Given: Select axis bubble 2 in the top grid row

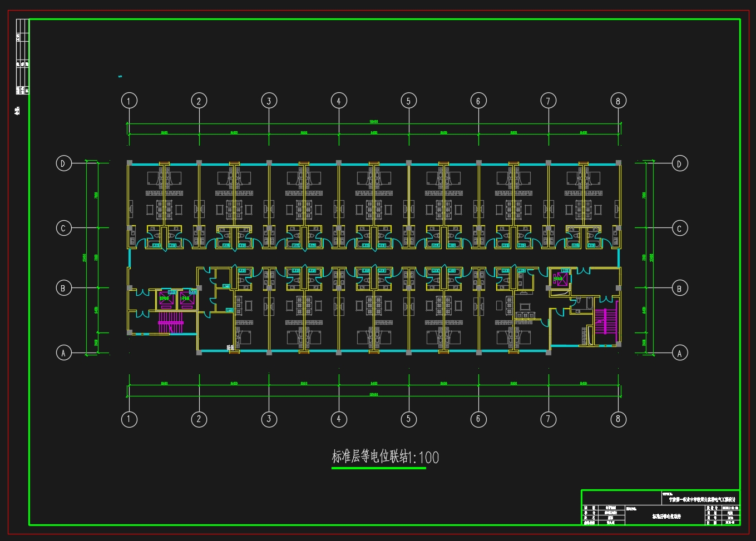Looking at the screenshot, I should 199,101.
